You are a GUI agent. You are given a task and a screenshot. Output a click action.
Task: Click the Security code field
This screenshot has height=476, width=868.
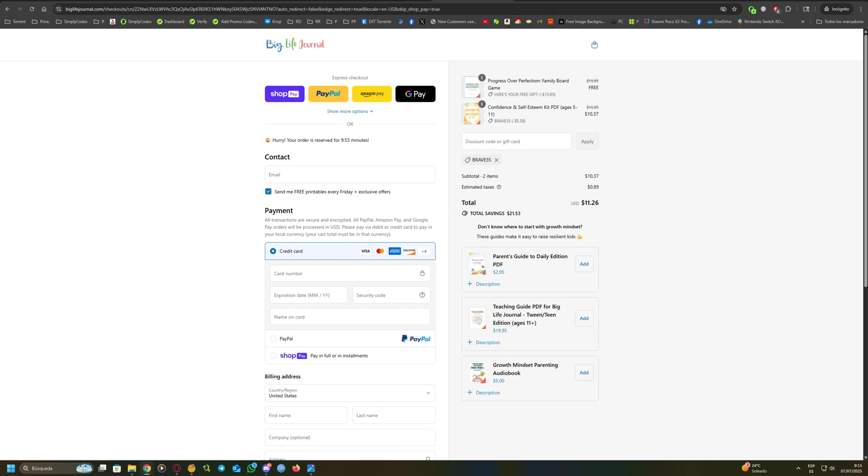click(x=391, y=295)
